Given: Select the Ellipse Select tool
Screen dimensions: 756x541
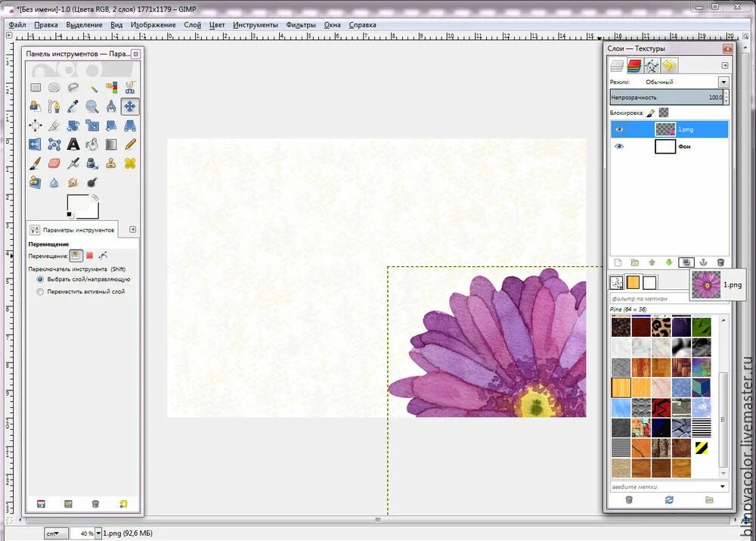Looking at the screenshot, I should tap(54, 87).
